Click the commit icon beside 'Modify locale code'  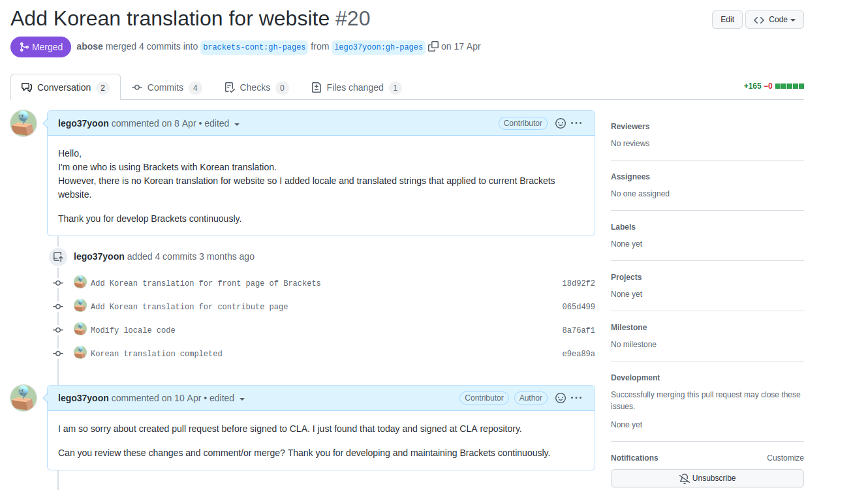(57, 328)
